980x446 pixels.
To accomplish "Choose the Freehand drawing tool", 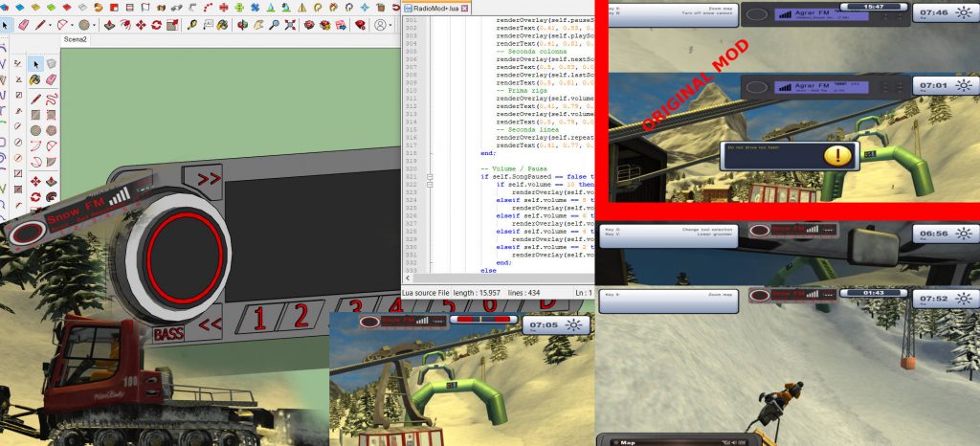I will [x=52, y=99].
